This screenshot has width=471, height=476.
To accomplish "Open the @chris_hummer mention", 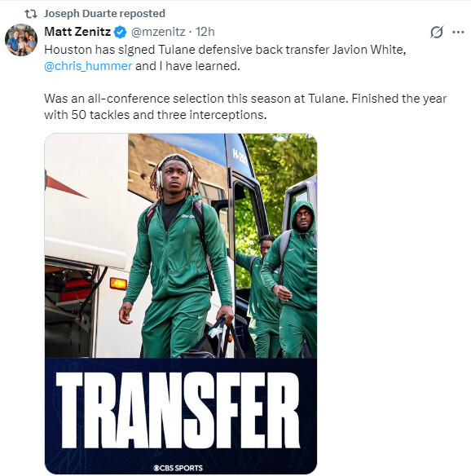I will (x=88, y=66).
